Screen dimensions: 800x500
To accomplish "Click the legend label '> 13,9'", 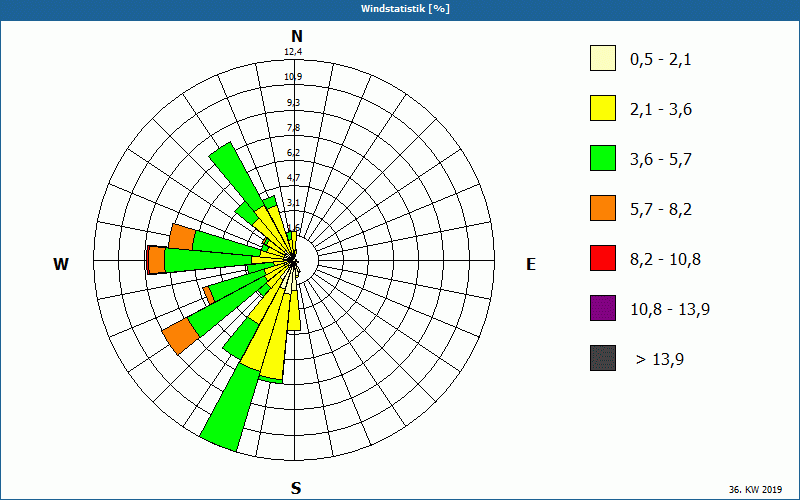I will click(x=660, y=360).
